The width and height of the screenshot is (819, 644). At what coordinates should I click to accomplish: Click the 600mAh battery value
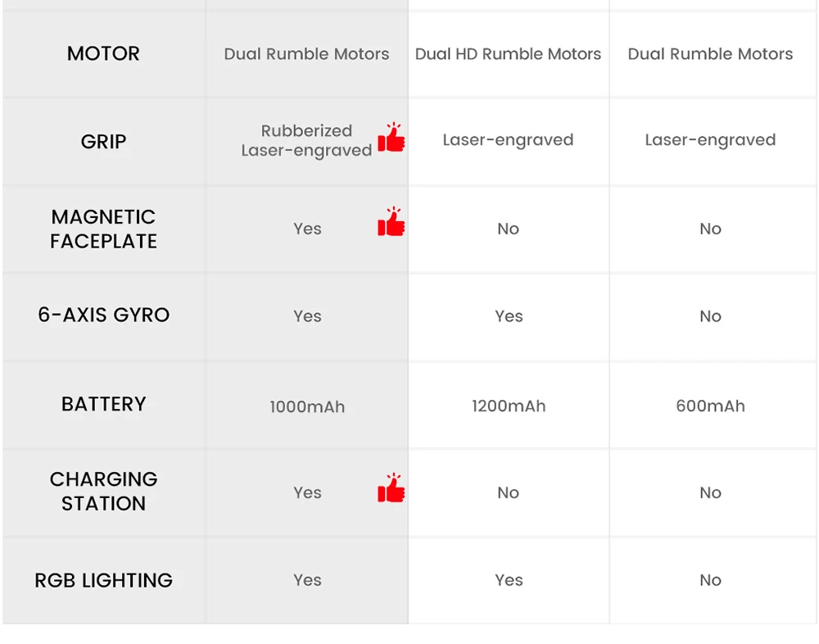pos(710,406)
